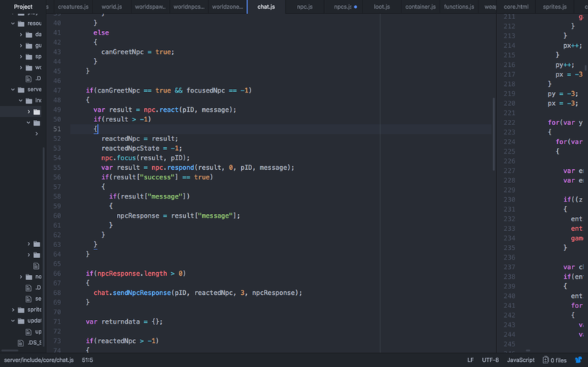Click "py++;" in the right pane
Image resolution: width=588 pixels, height=367 pixels.
pos(564,65)
